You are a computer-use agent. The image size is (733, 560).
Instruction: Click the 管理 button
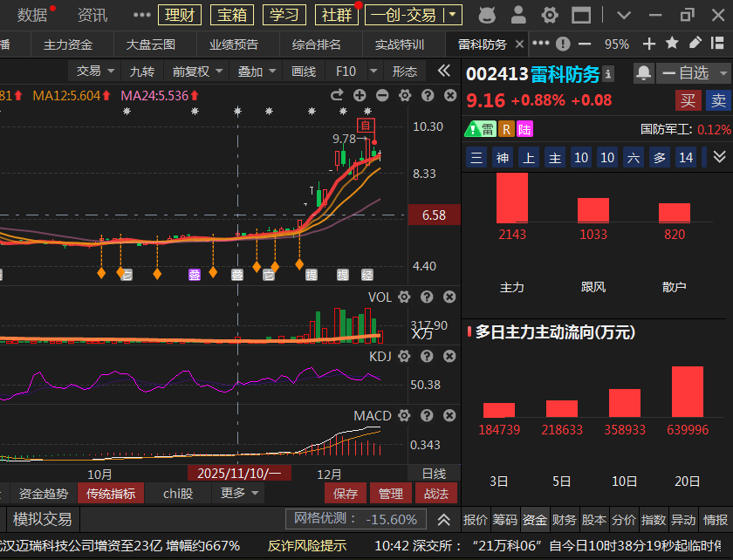click(x=391, y=493)
